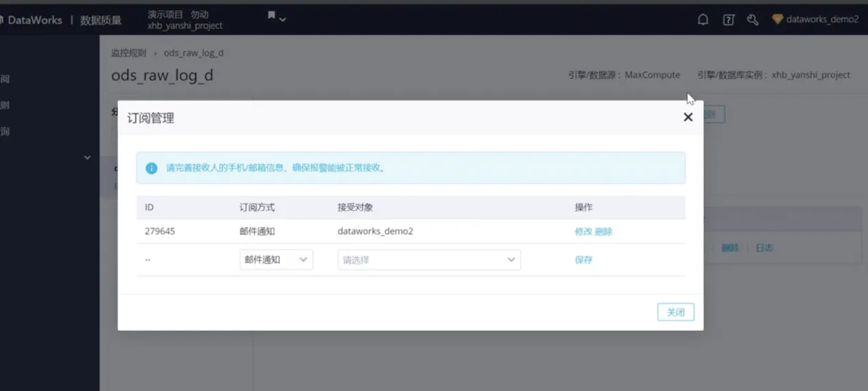The image size is (868, 391).
Task: Click the 日志 link behind the dialog
Action: (764, 247)
